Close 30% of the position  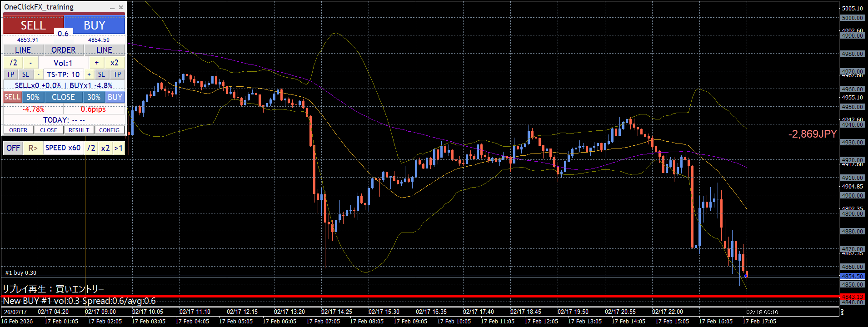(94, 97)
